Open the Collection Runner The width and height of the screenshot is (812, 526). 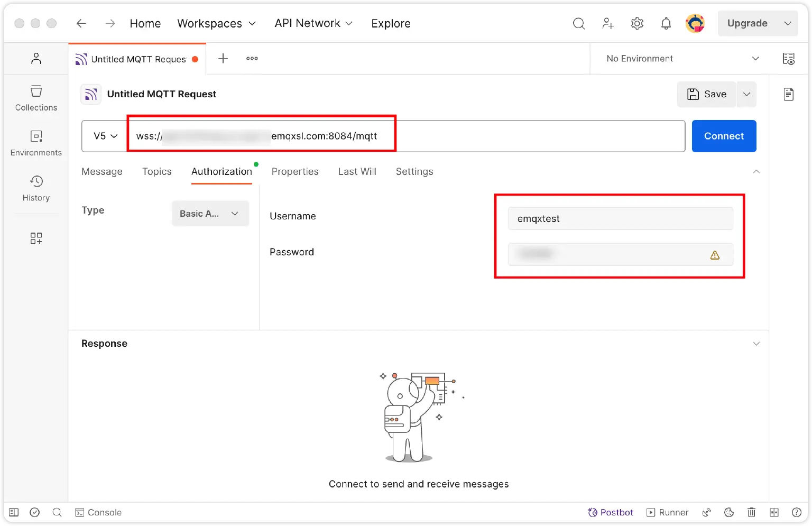pos(667,512)
